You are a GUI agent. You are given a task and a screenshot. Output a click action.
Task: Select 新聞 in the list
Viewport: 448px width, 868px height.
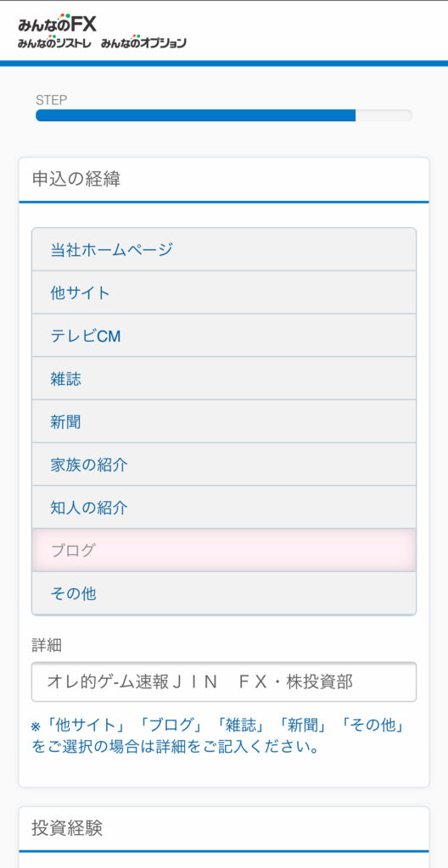224,422
